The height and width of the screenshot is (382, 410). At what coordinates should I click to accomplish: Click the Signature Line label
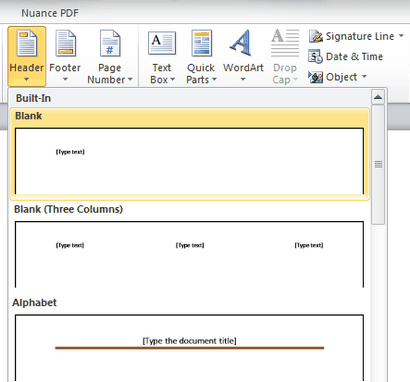tap(360, 36)
